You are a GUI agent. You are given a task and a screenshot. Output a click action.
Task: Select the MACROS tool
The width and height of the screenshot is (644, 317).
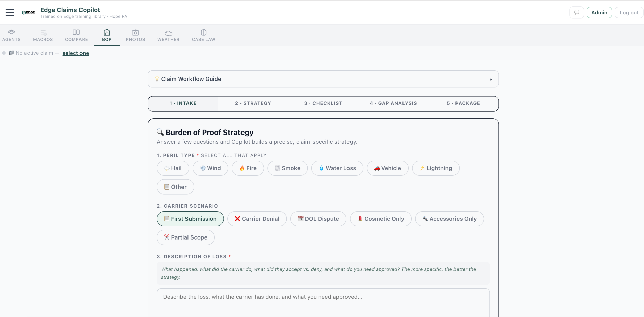43,35
